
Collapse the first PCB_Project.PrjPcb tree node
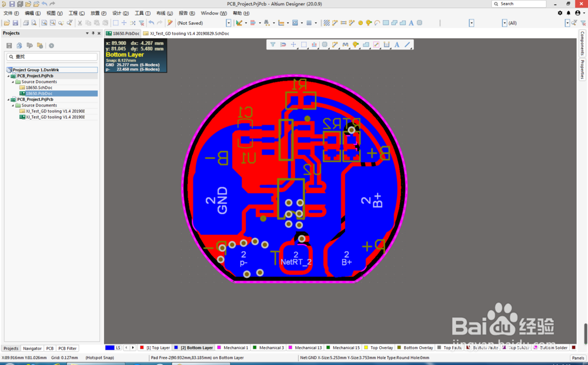pyautogui.click(x=8, y=76)
